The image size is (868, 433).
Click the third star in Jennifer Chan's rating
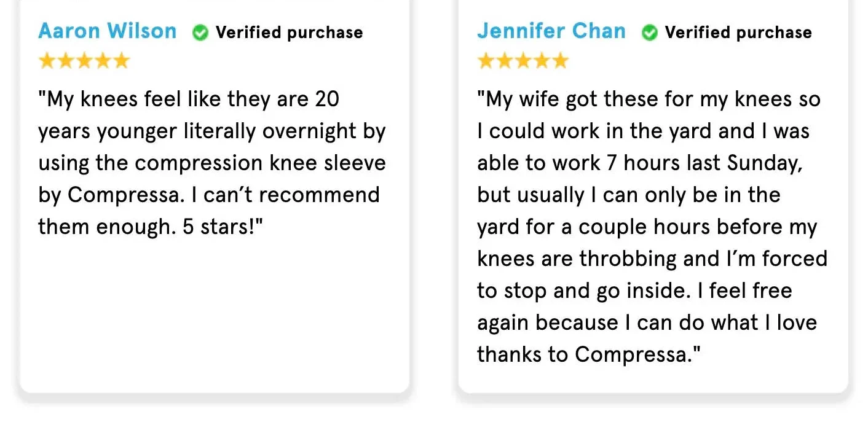click(x=523, y=61)
